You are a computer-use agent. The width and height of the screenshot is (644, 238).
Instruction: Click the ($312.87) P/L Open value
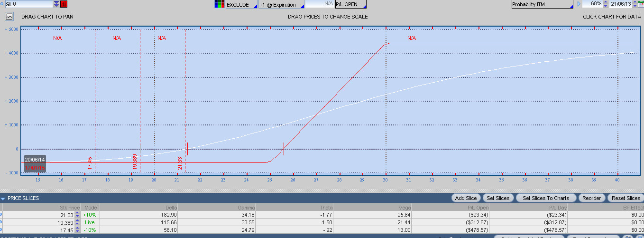[x=477, y=222]
